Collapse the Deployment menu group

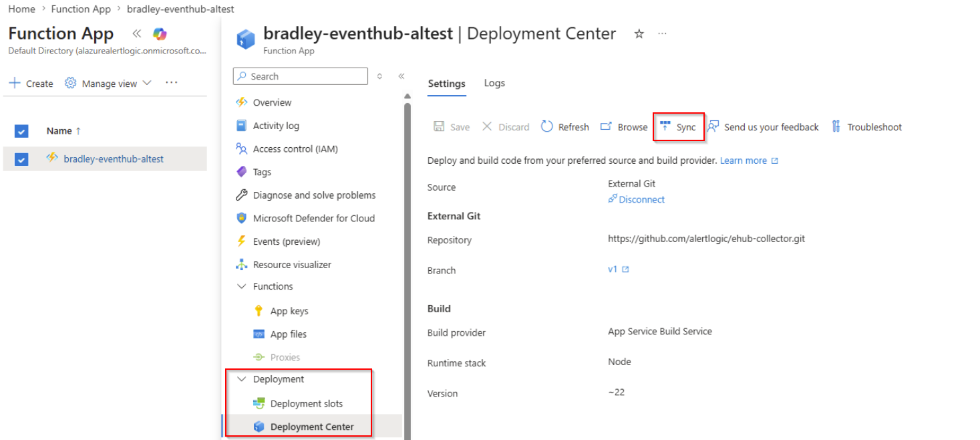coord(242,379)
